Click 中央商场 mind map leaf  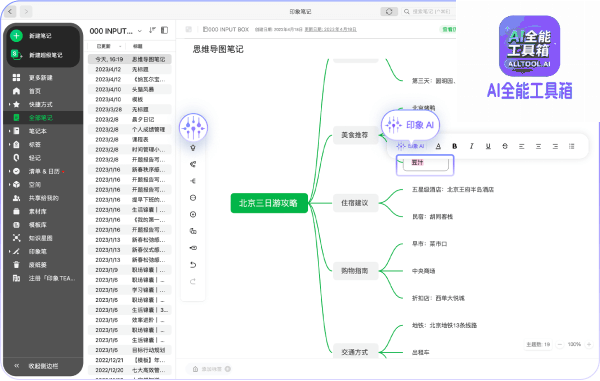(x=423, y=271)
